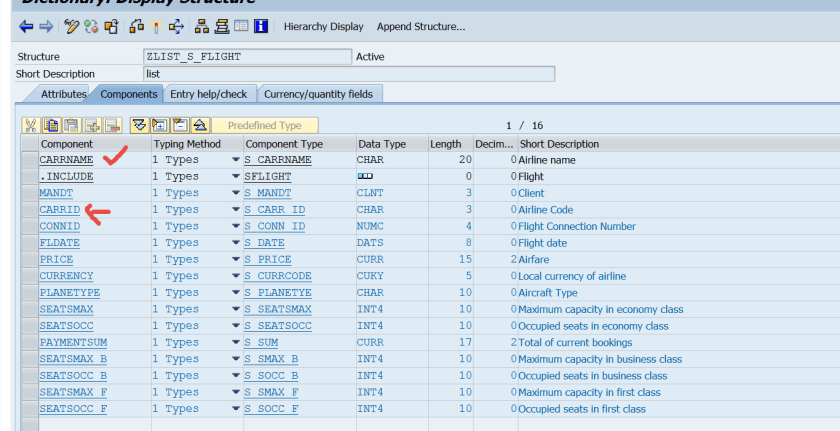This screenshot has height=431, width=840.
Task: Expand Typing Method dropdown for the PRICE row
Action: (x=236, y=259)
